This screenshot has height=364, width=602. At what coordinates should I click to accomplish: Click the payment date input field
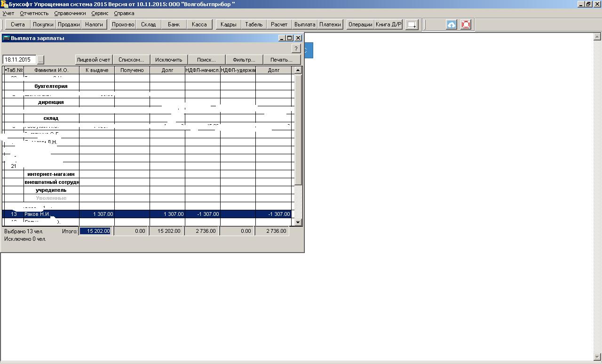pyautogui.click(x=19, y=60)
